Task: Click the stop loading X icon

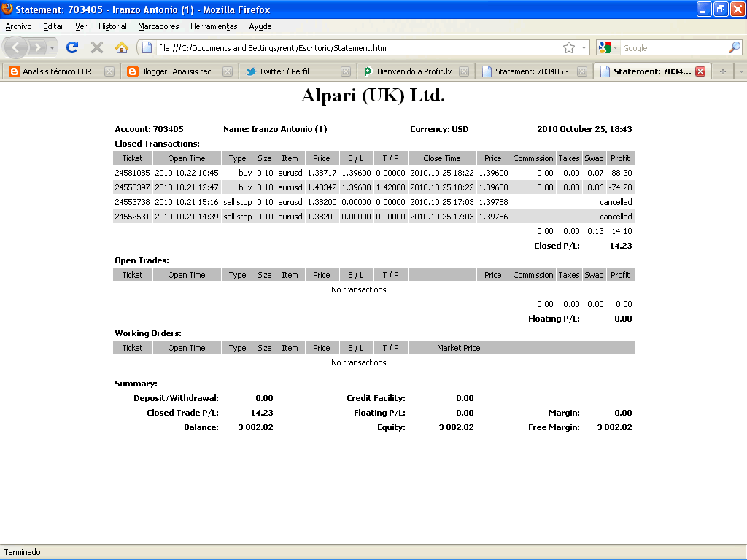Action: pos(96,47)
